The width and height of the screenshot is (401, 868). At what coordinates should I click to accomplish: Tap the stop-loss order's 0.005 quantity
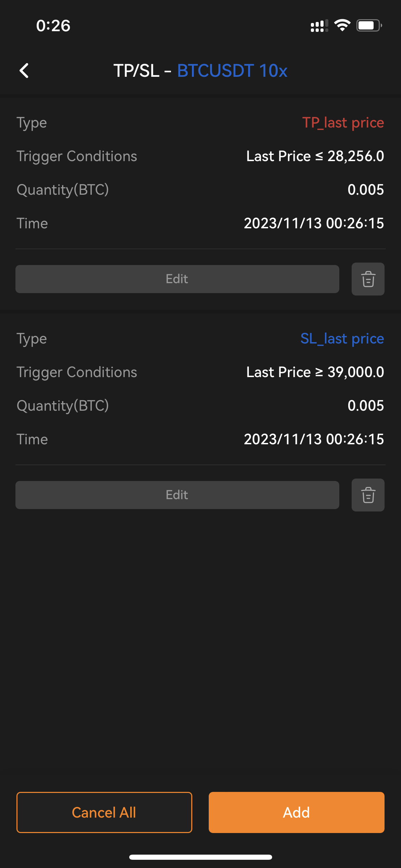[365, 406]
